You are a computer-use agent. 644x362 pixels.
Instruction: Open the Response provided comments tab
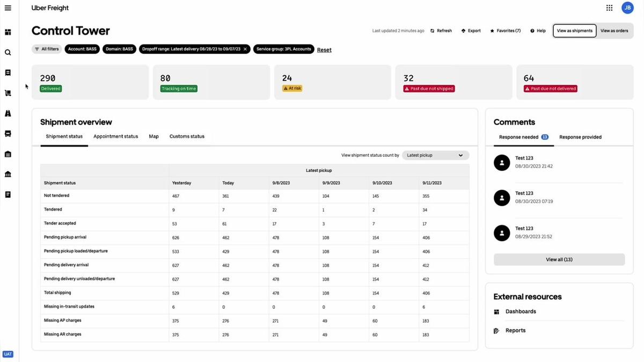pos(580,137)
